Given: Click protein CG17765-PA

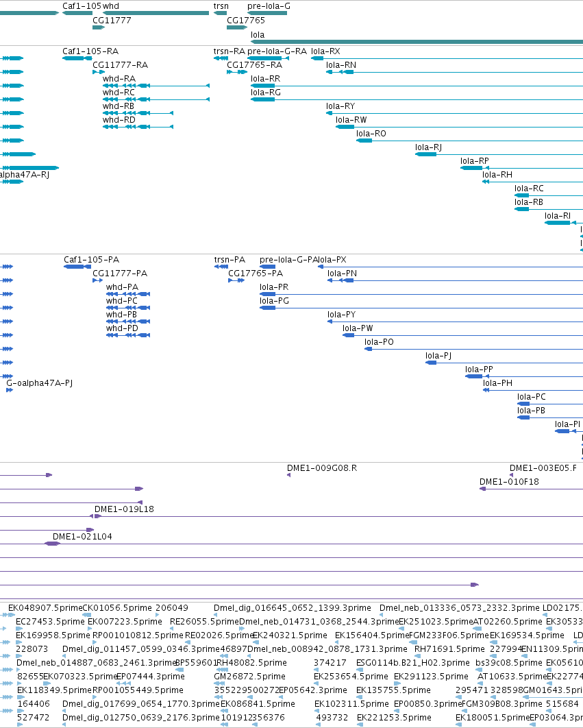Looking at the screenshot, I should point(256,274).
